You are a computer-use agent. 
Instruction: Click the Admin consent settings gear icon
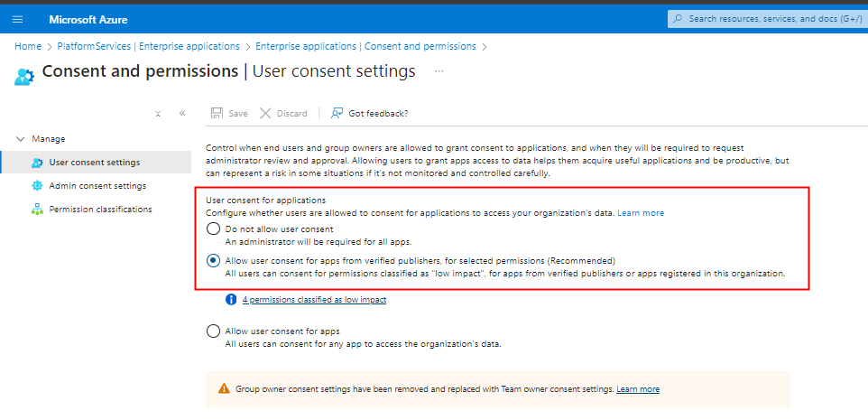(x=37, y=186)
